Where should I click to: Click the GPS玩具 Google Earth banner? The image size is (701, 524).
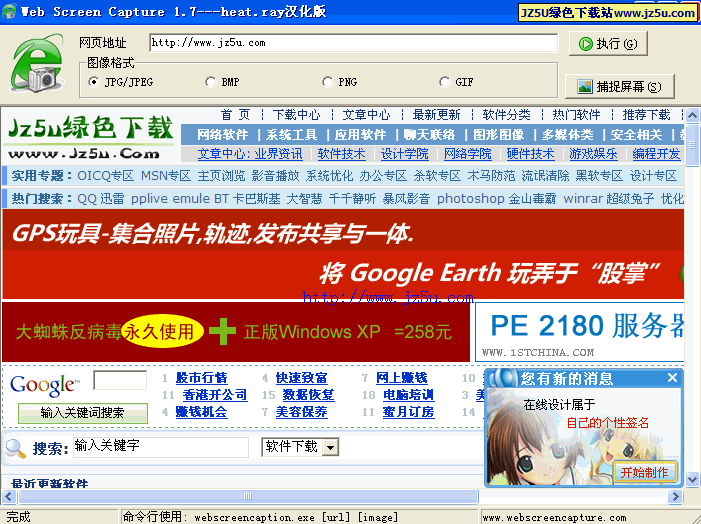pyautogui.click(x=343, y=254)
